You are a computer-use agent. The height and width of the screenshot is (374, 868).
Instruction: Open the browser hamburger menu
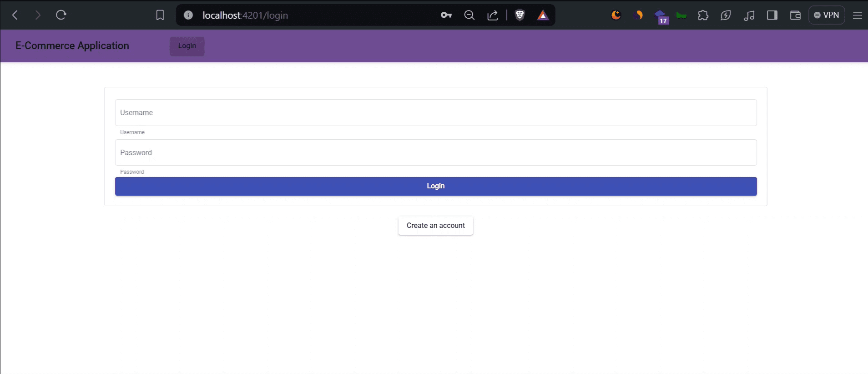[858, 15]
